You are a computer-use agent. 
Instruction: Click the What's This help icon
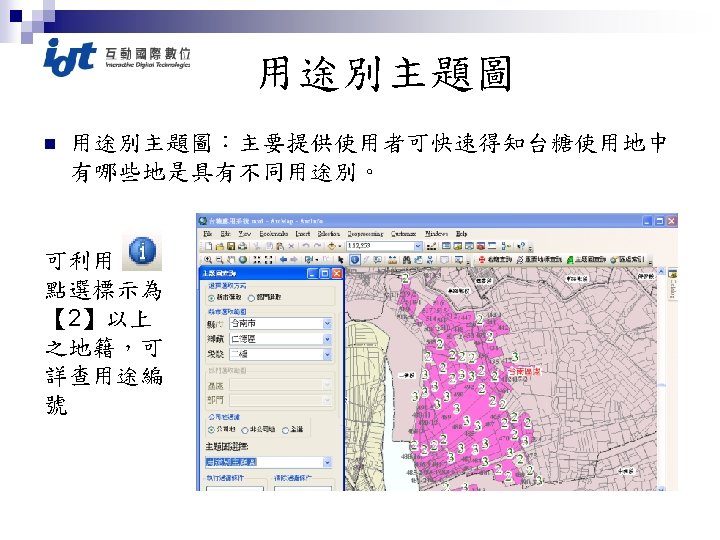click(521, 246)
